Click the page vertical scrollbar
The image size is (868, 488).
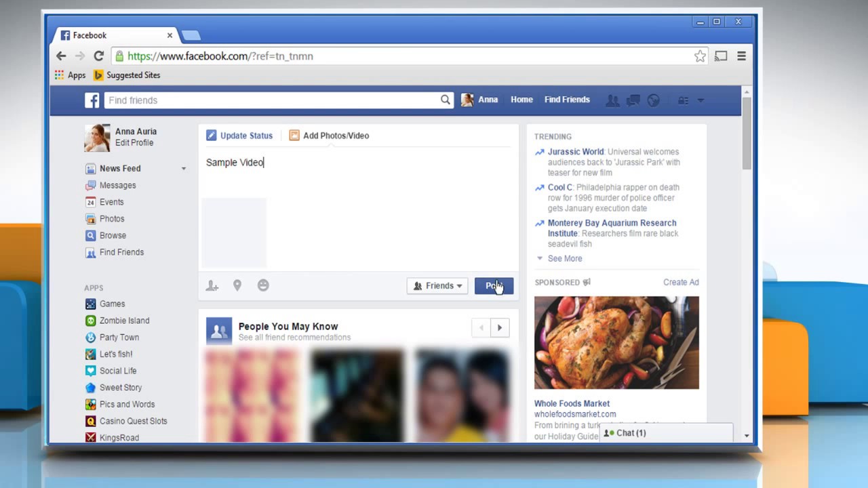(x=747, y=133)
